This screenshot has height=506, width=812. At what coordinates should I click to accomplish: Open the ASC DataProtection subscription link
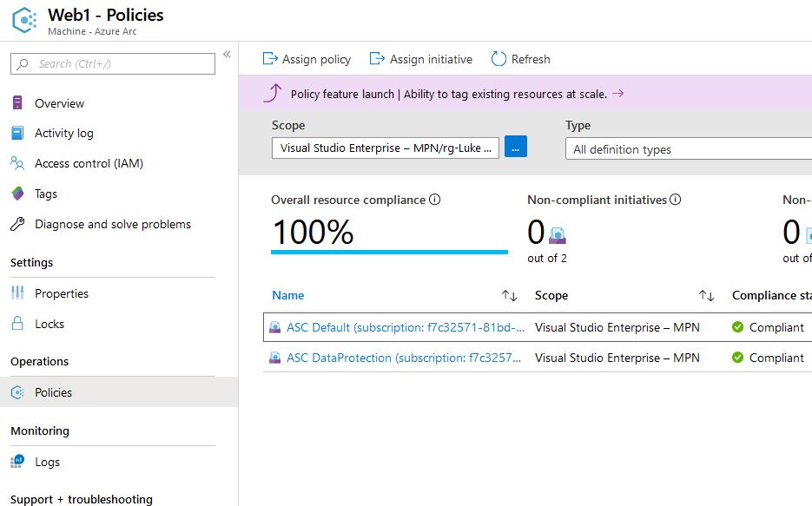coord(404,358)
